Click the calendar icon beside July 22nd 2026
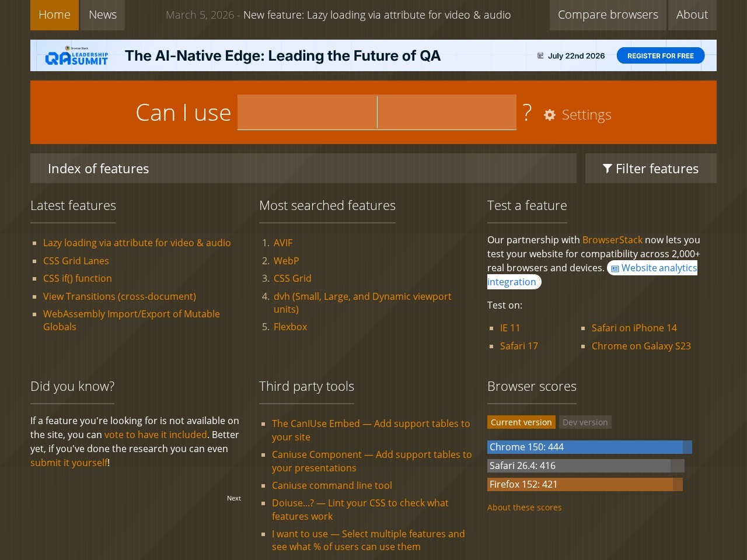Screen dimensions: 747x560 [540, 56]
